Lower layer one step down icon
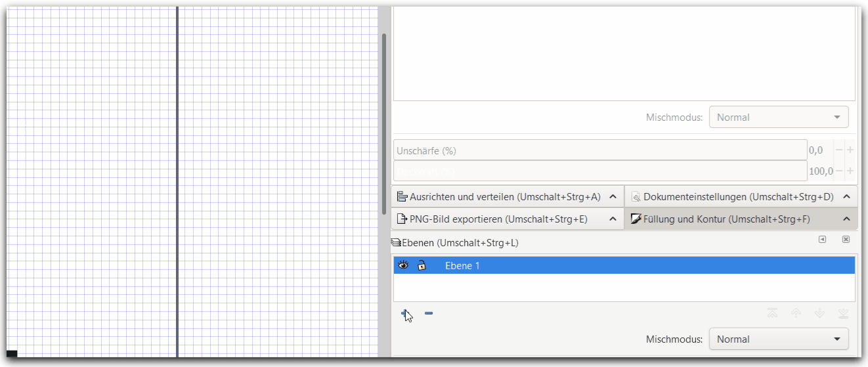The image size is (868, 367). [819, 314]
